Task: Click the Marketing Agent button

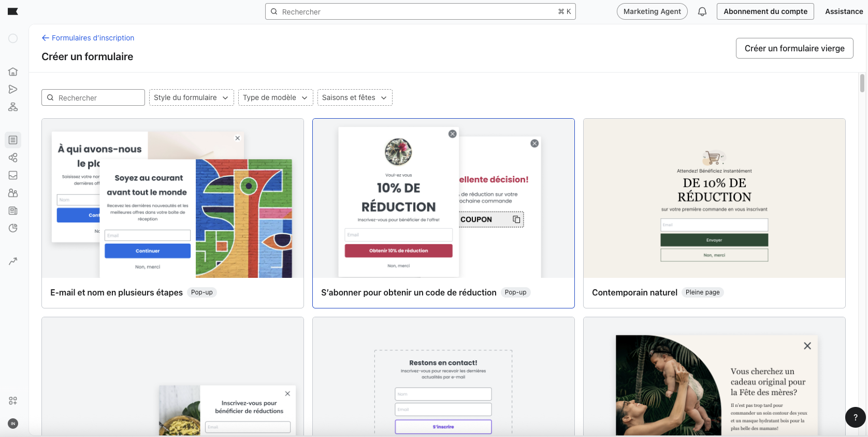Action: click(652, 11)
